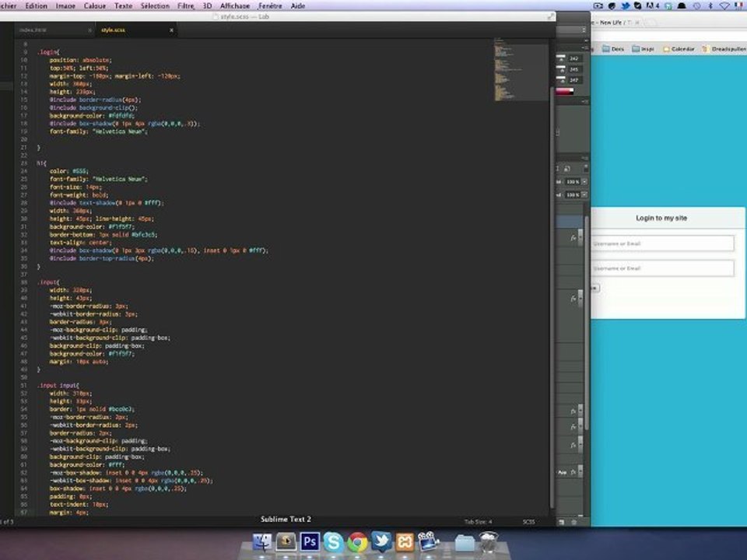Screen dimensions: 747x560
Task: Open the Edition menu
Action: 37,5
